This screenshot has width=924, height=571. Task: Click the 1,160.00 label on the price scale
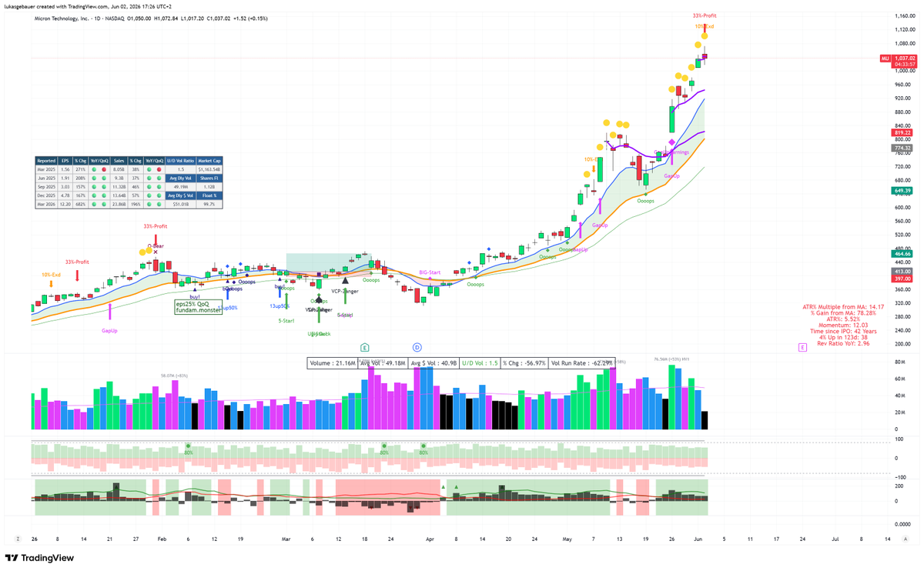tap(905, 15)
